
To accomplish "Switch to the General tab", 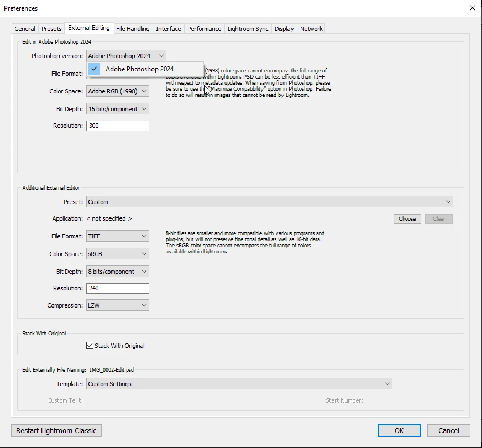I will tap(24, 29).
